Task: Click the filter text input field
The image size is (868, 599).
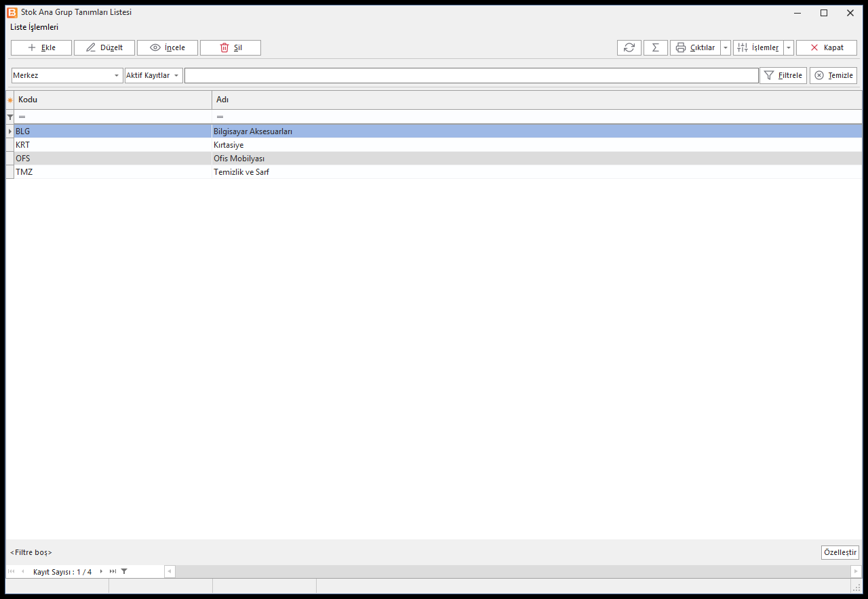Action: point(471,75)
